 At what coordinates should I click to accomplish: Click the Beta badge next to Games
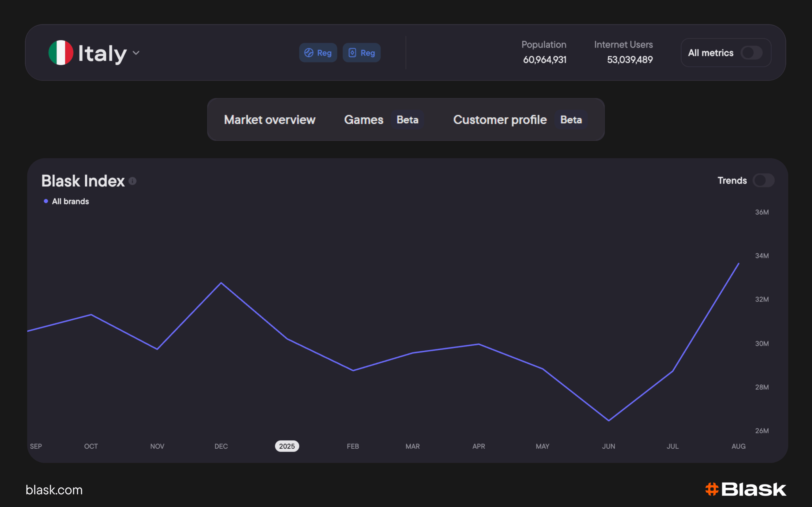click(x=407, y=120)
